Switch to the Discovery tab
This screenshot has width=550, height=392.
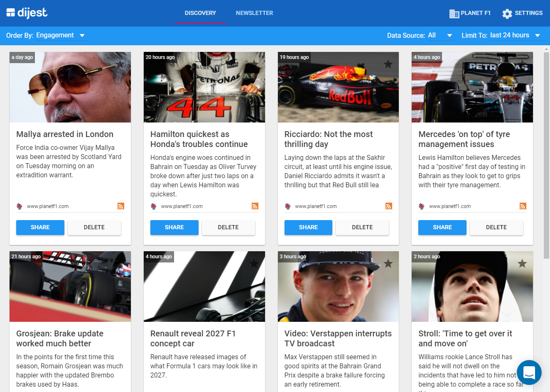(200, 13)
